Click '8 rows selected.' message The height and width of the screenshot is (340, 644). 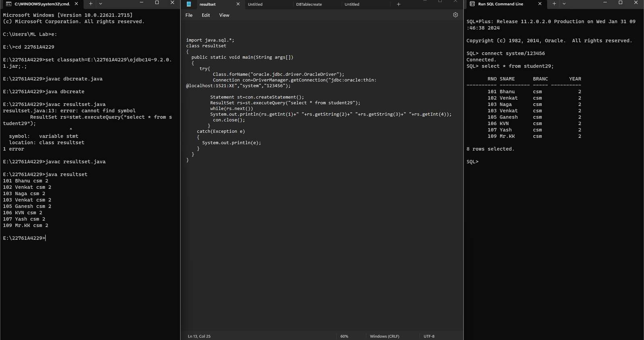coord(490,149)
